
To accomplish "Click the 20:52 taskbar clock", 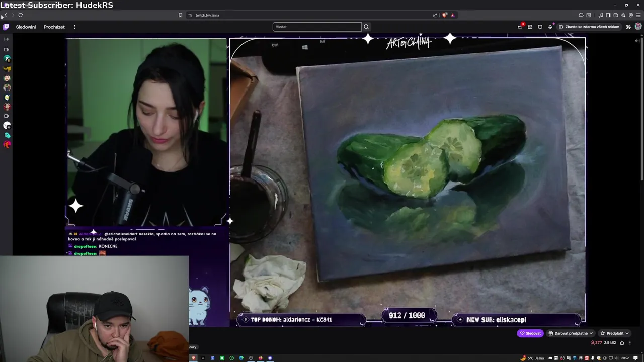I will click(625, 358).
